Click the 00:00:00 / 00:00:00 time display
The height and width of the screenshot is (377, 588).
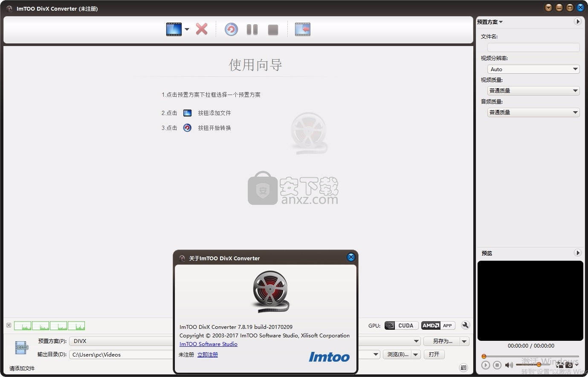click(531, 346)
